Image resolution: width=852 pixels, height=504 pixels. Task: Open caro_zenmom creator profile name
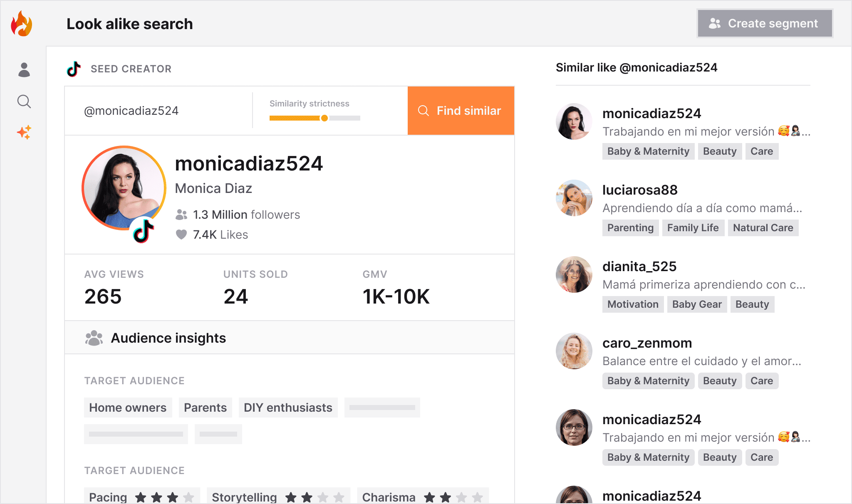tap(647, 343)
